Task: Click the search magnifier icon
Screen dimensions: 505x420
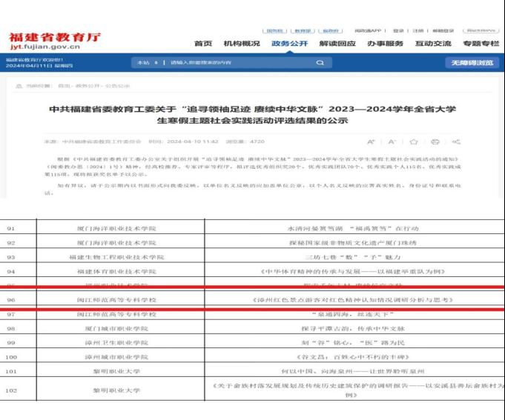Action: [x=320, y=63]
